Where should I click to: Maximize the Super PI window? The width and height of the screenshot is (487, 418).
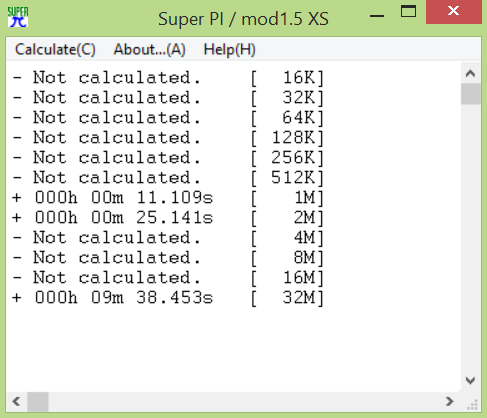pos(408,12)
